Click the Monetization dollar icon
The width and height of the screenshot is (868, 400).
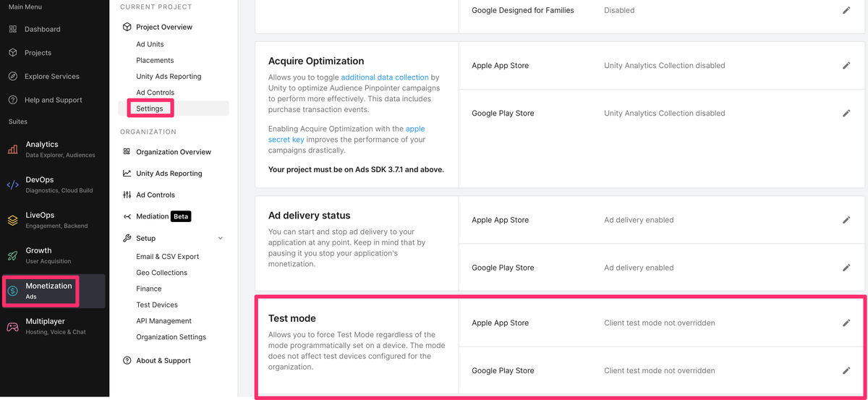(x=13, y=291)
